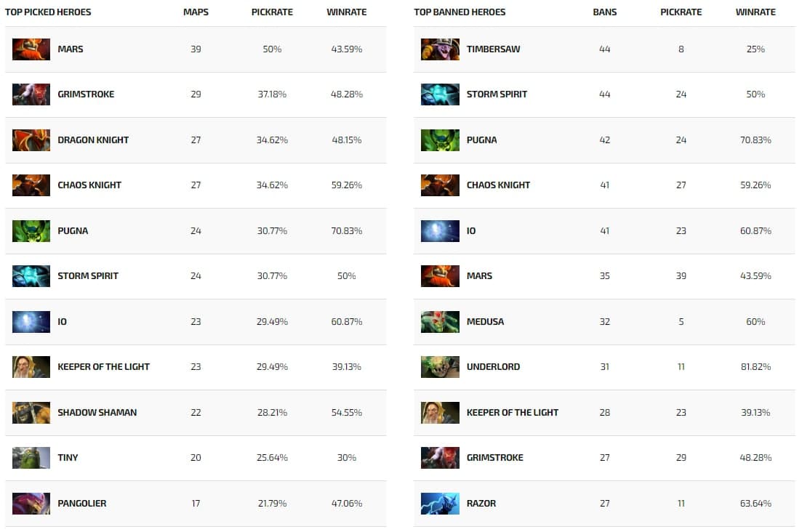
Task: Click Mars 50% pickrate value
Action: point(272,49)
